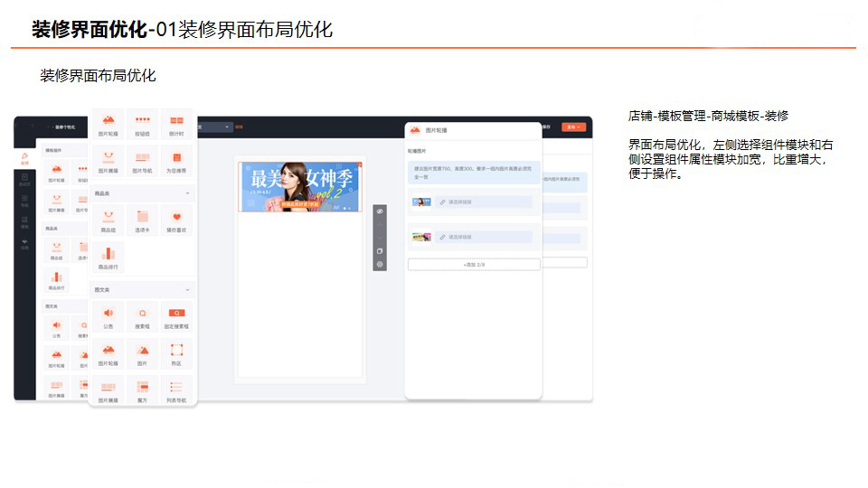
Task: Click the 图片轮播 header icon in properties panel
Action: 415,130
